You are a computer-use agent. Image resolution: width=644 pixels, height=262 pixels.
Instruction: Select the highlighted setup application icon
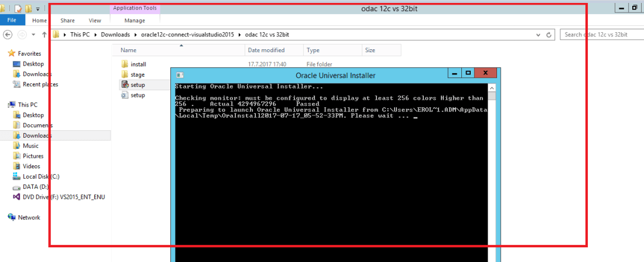click(125, 85)
